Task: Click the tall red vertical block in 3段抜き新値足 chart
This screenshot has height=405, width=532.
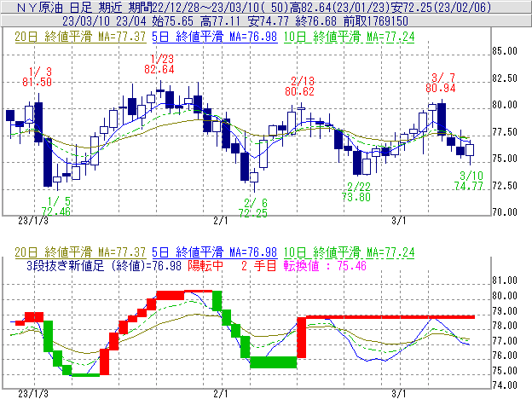Action: [302, 337]
